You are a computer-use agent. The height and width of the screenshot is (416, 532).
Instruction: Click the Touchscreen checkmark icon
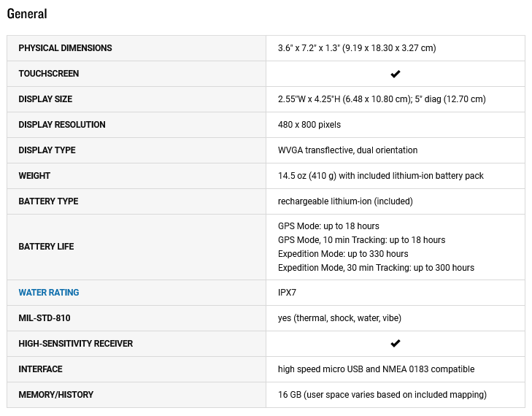396,74
